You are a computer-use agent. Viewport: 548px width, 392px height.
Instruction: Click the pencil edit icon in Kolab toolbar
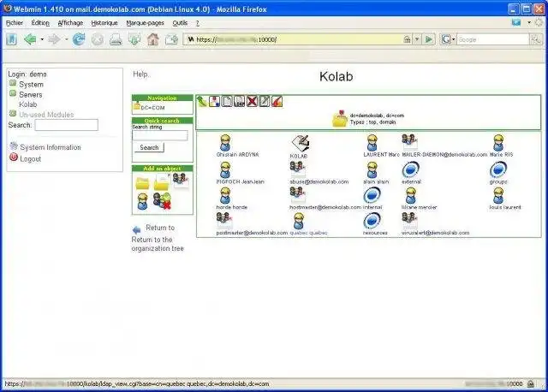pos(265,101)
